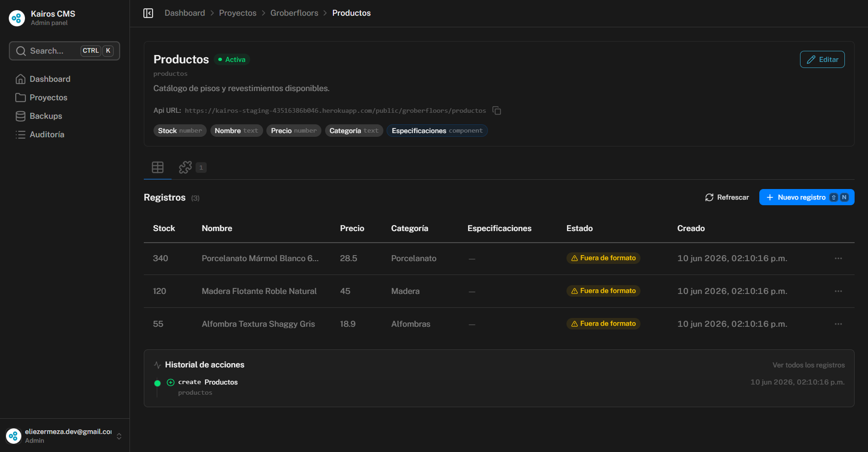
Task: Open Ver todos los registros link
Action: (x=808, y=365)
